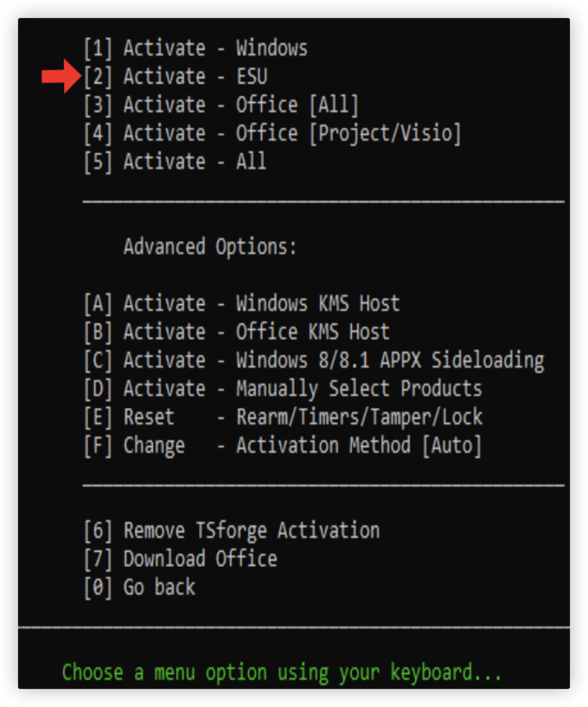Viewport: 588px width, 707px height.
Task: Choose Remove TSforge Activation entry
Action: 232,531
